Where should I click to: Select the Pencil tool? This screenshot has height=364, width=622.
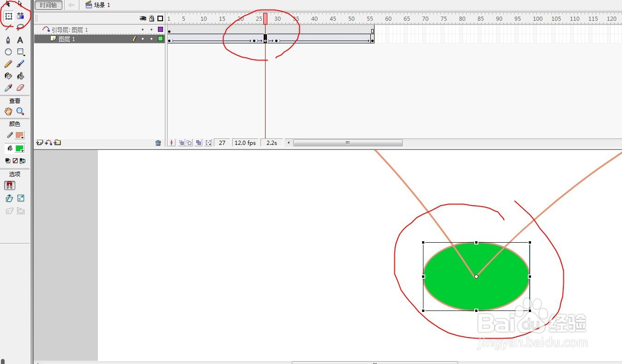(x=8, y=64)
